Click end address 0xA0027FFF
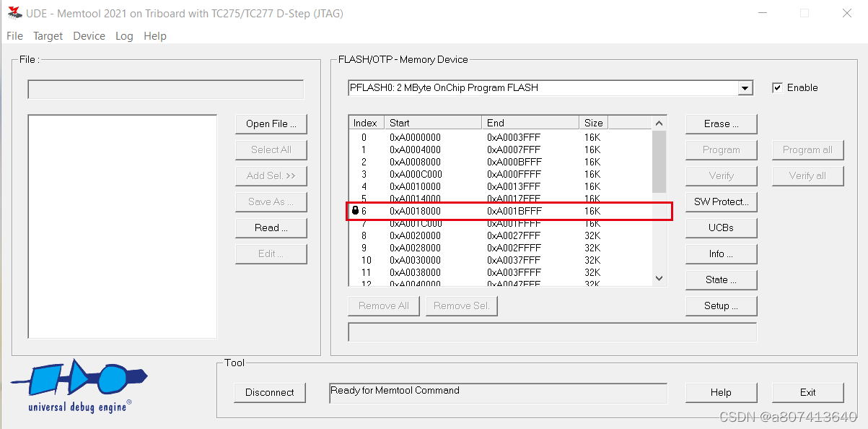This screenshot has width=868, height=429. tap(514, 235)
